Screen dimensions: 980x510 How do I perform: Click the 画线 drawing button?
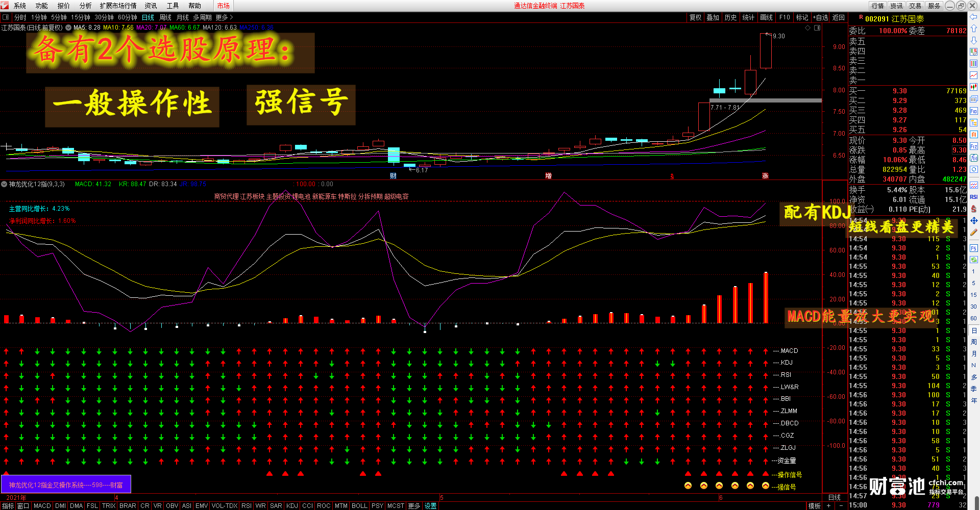(x=767, y=17)
